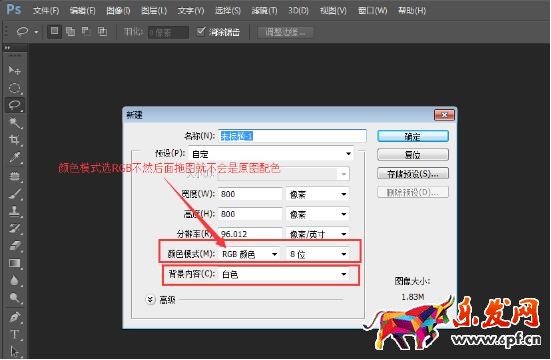Click the 名称(N) name input field

click(x=292, y=136)
